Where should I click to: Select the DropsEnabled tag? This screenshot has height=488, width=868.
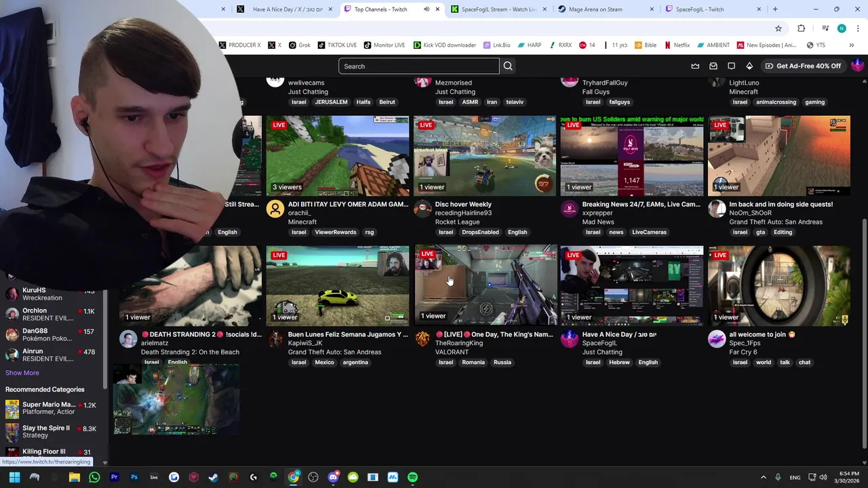[480, 232]
